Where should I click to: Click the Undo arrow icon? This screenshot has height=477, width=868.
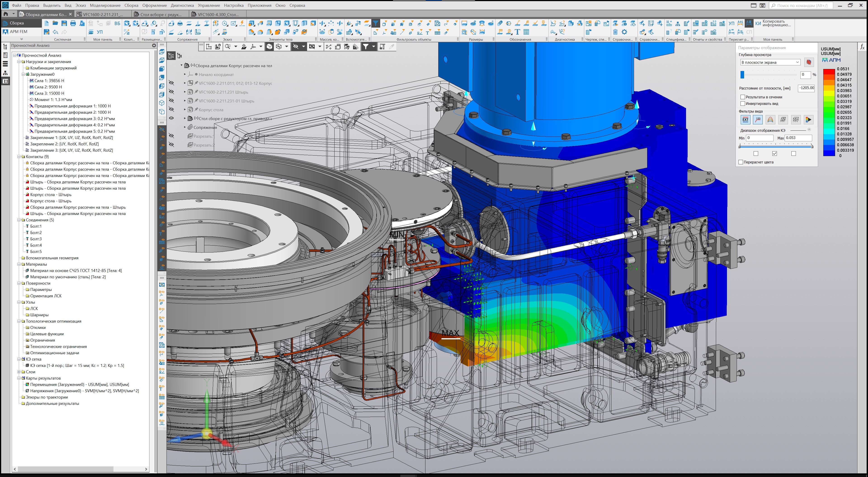(x=55, y=32)
